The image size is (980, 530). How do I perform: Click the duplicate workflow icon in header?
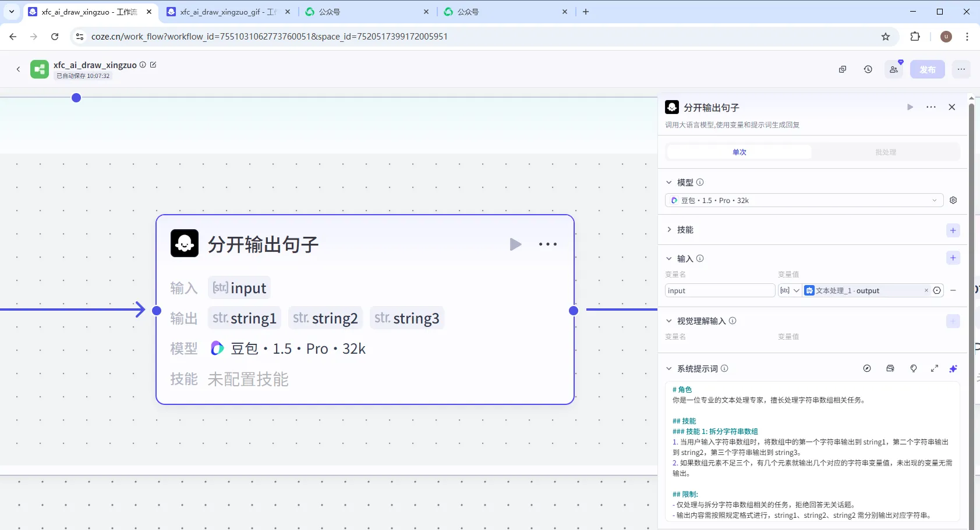tap(842, 69)
